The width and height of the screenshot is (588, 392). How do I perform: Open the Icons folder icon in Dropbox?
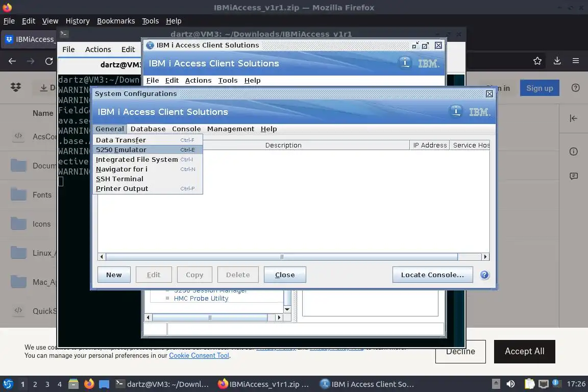point(18,224)
